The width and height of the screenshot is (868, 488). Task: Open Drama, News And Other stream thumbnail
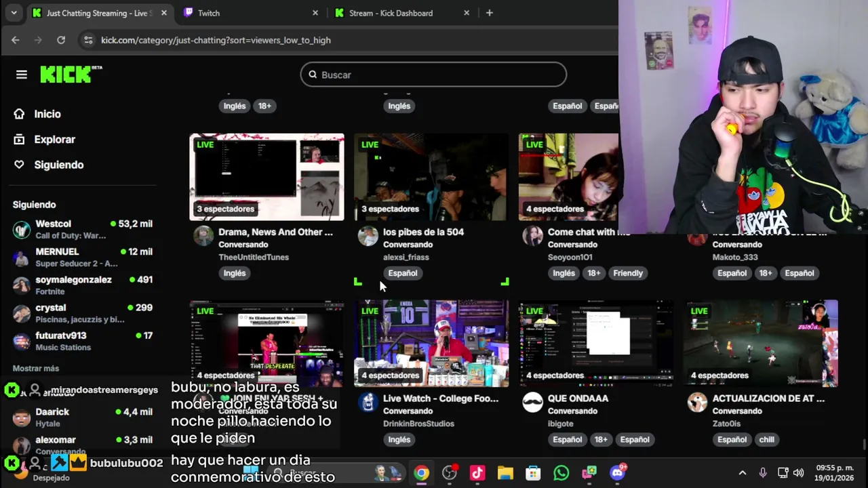click(267, 177)
